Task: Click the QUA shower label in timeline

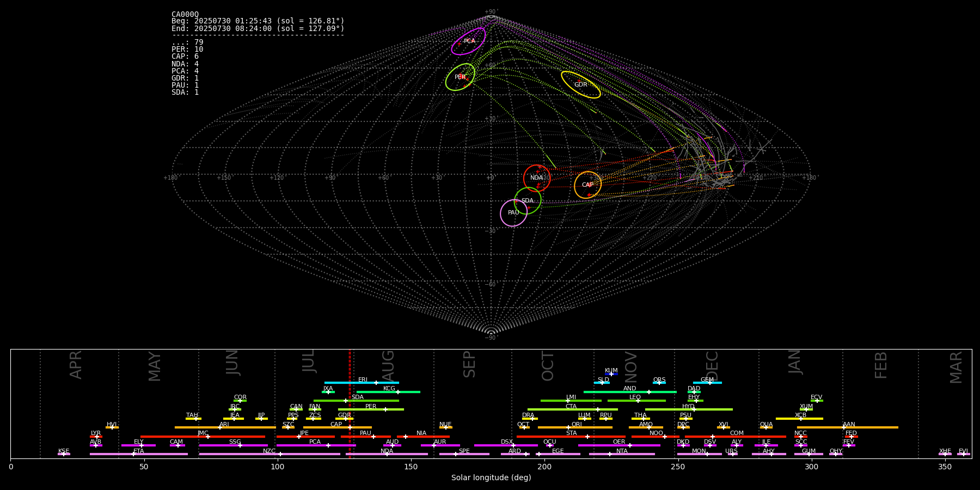Action: click(x=767, y=425)
